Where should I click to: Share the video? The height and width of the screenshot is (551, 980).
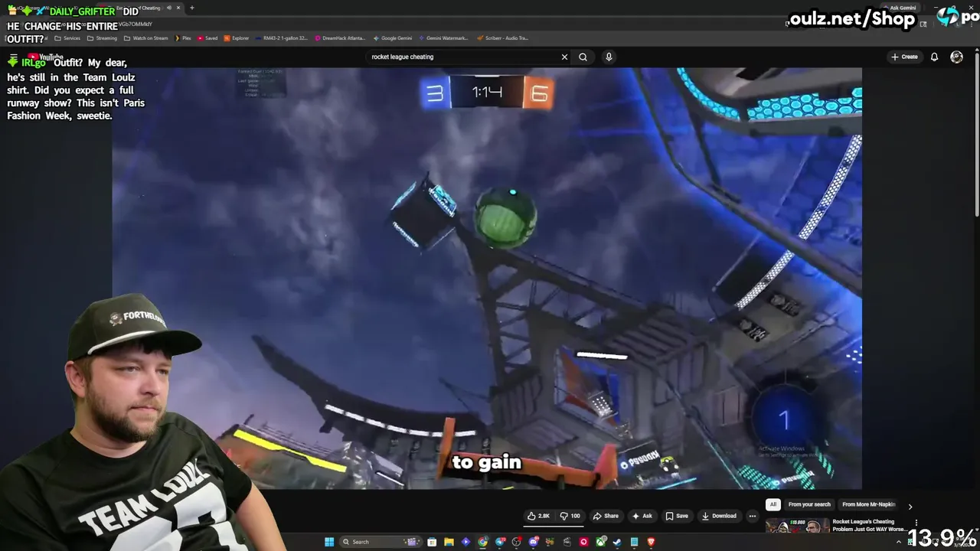(x=606, y=516)
